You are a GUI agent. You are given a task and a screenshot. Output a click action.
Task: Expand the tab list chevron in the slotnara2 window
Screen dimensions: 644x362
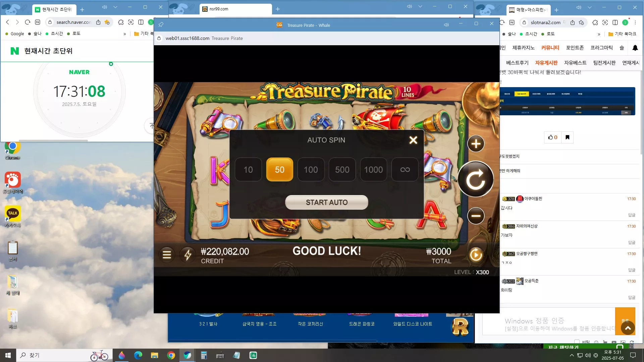[x=590, y=7]
